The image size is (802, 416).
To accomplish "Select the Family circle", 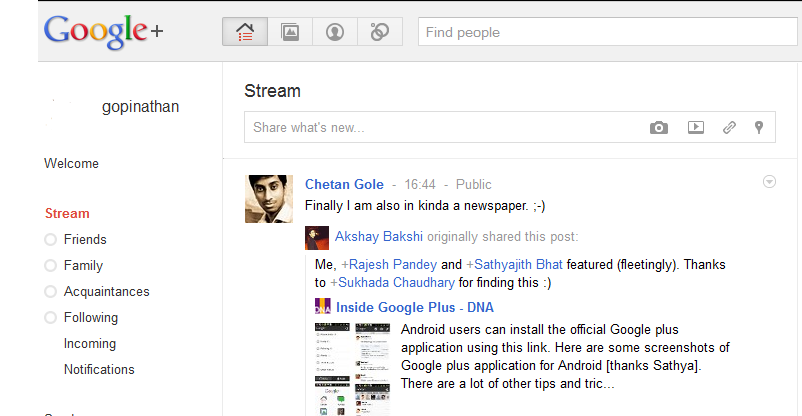I will pyautogui.click(x=83, y=266).
